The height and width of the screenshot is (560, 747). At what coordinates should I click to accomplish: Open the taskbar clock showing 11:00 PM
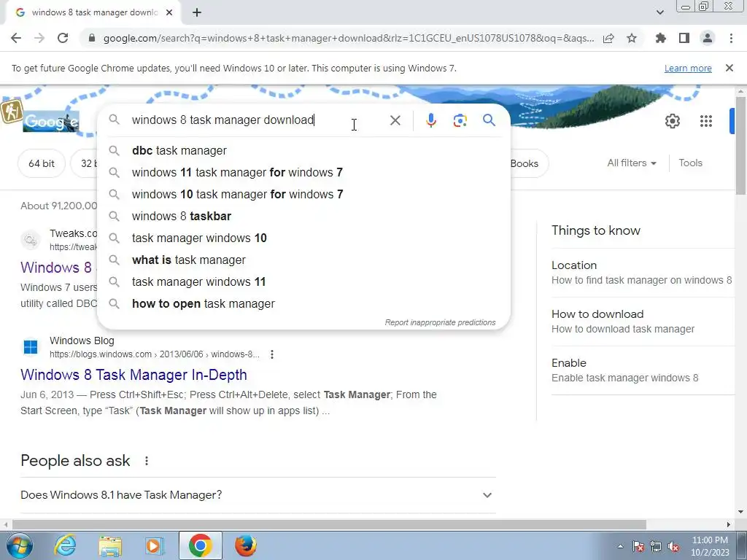(x=710, y=546)
